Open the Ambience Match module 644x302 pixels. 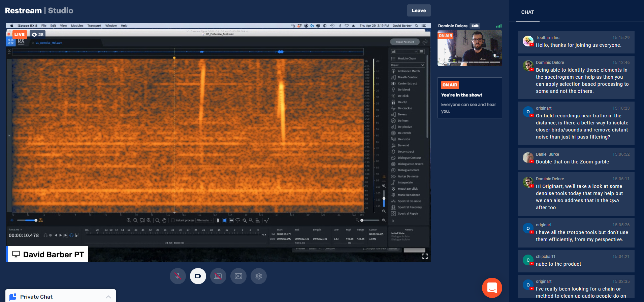click(406, 71)
